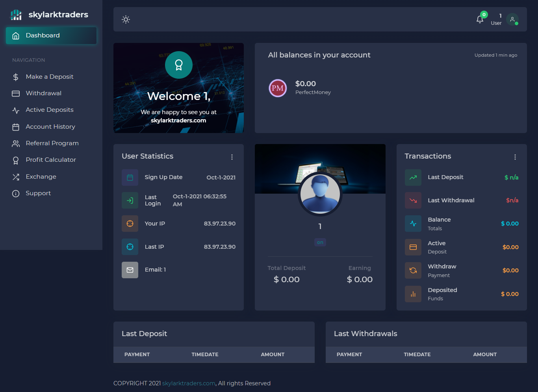The height and width of the screenshot is (392, 538).
Task: Click the Email envelope icon
Action: click(x=130, y=270)
